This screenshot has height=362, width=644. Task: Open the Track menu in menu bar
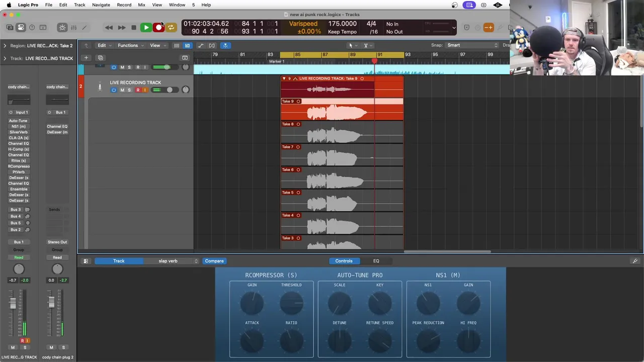pos(79,5)
